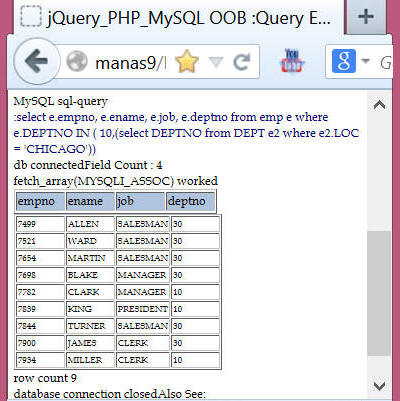Click the "= 'CHICAGO'))" query line
The image size is (400, 401).
55,149
